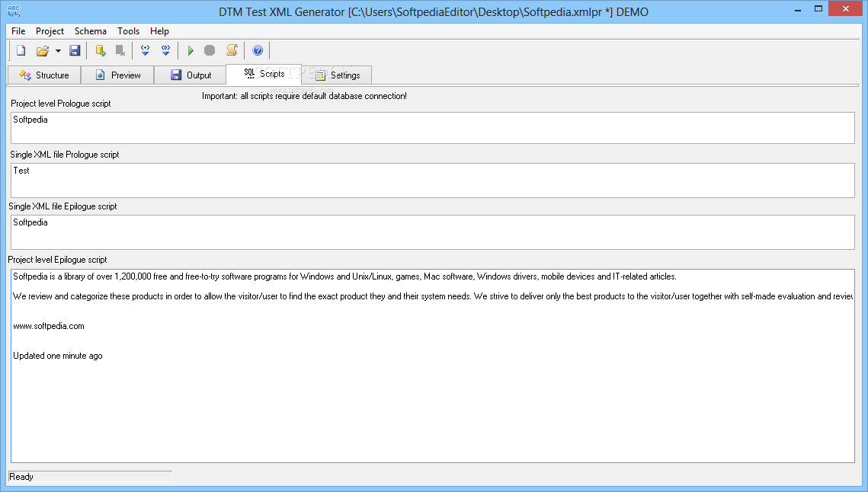Open the Schema menu
This screenshot has height=492, width=868.
point(90,31)
